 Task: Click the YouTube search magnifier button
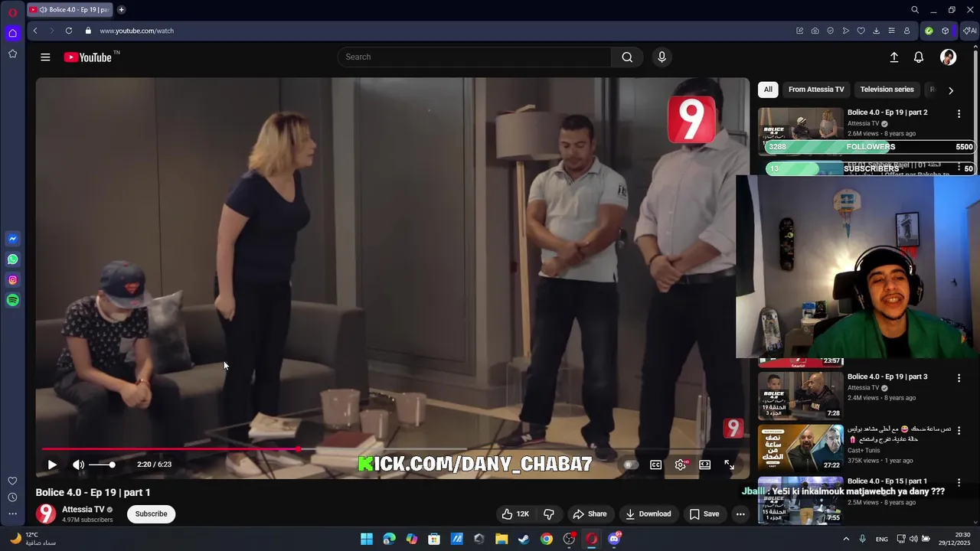click(x=627, y=57)
